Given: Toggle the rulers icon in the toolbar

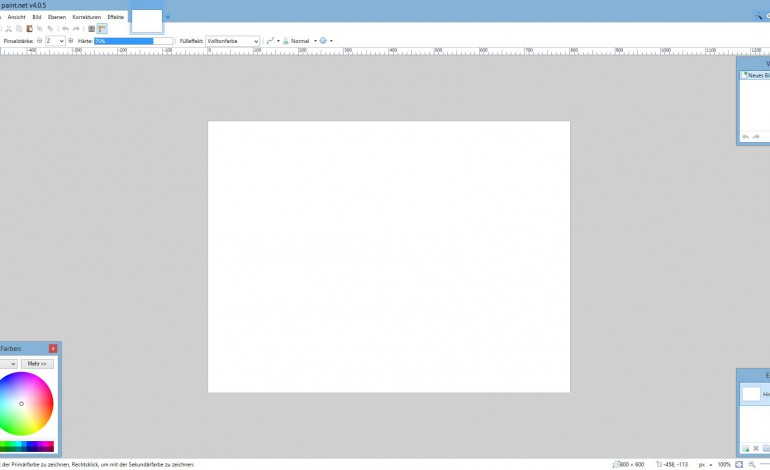Looking at the screenshot, I should tap(102, 29).
